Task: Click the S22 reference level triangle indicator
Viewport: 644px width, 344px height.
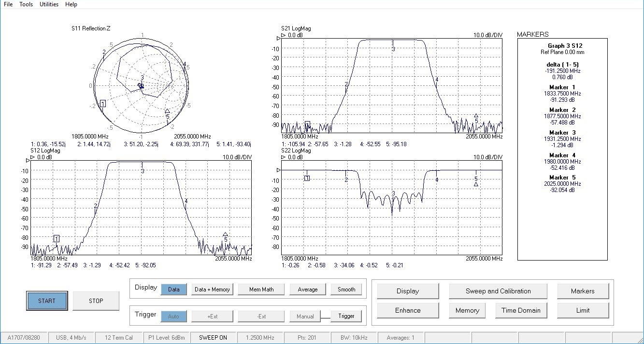Action: (x=278, y=170)
